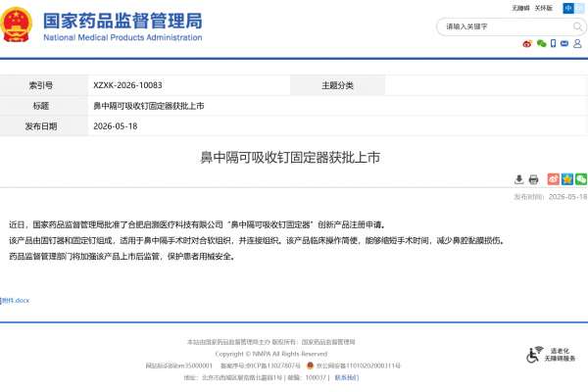Print the article with printer icon
The height and width of the screenshot is (392, 588).
pos(533,179)
